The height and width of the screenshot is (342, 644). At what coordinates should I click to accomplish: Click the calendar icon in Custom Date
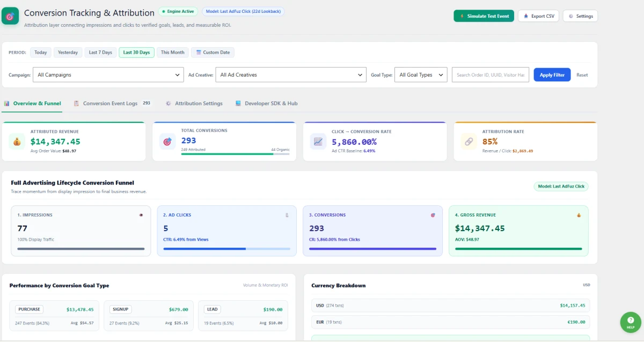pos(199,53)
